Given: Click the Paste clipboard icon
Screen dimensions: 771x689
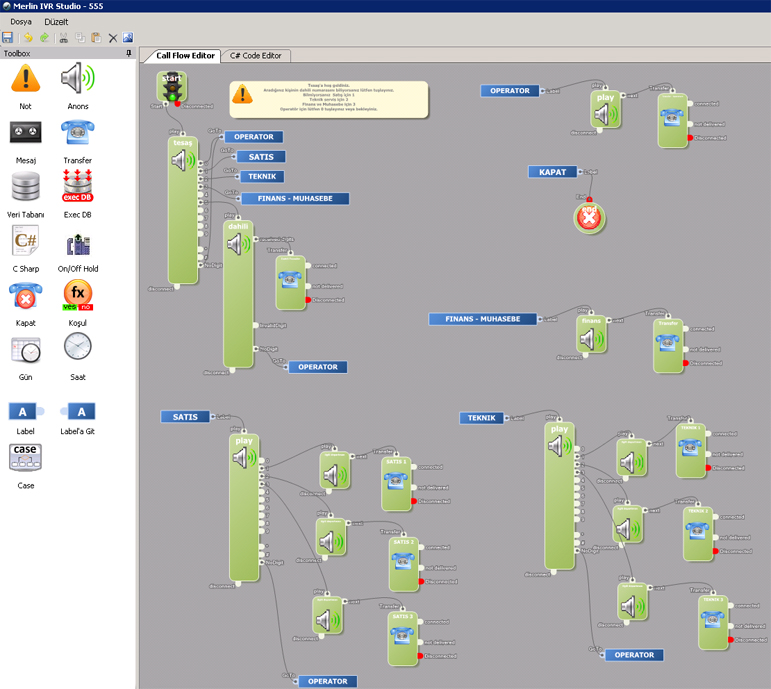Looking at the screenshot, I should (96, 37).
